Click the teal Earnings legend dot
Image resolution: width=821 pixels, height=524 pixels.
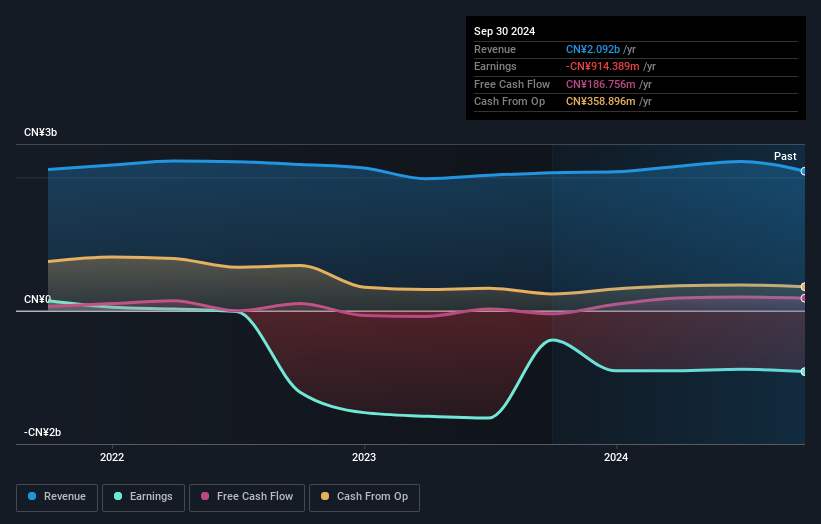coord(118,496)
